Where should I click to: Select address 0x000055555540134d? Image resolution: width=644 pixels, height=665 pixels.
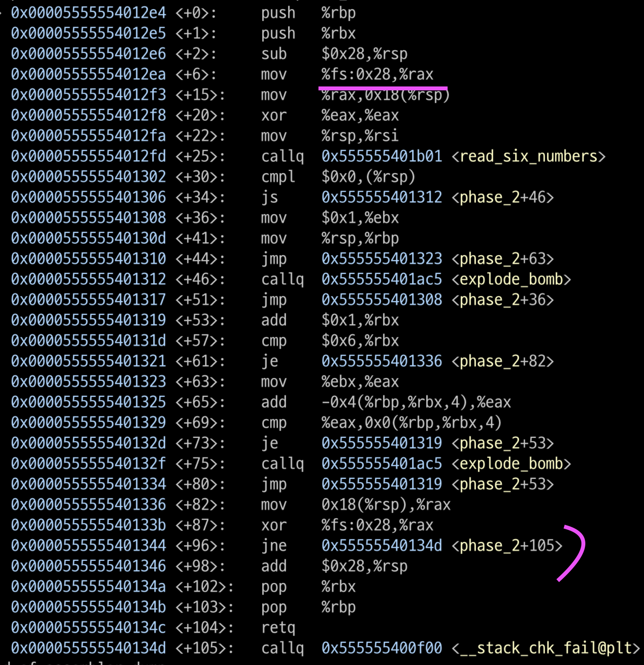click(88, 648)
